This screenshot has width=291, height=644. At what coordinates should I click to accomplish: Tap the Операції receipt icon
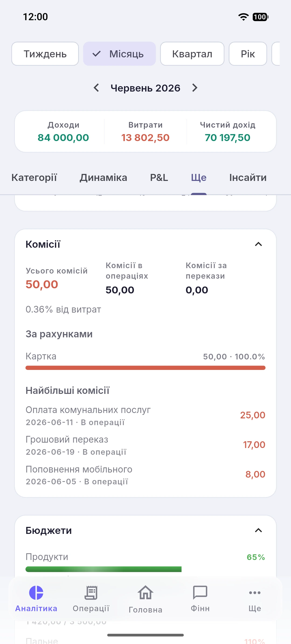(91, 593)
